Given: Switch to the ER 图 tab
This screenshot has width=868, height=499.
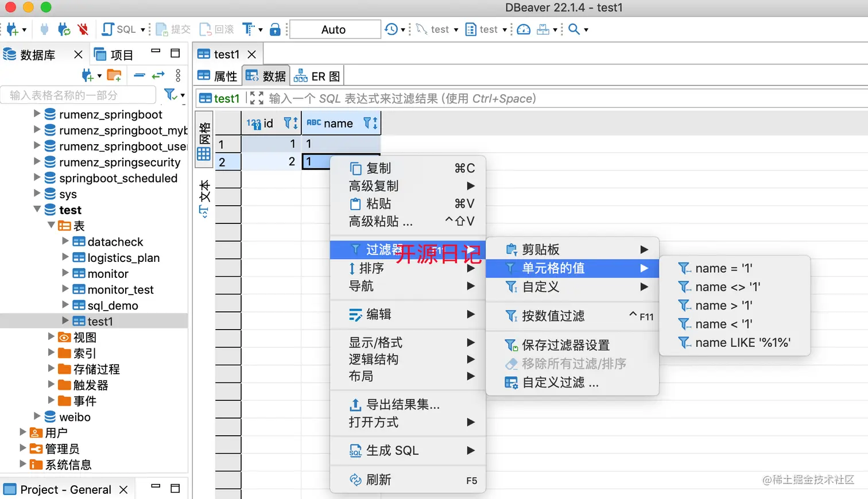Looking at the screenshot, I should 317,76.
